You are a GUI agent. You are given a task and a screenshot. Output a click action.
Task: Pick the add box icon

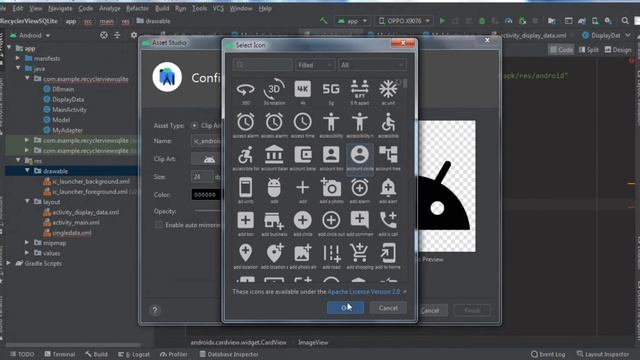point(245,220)
